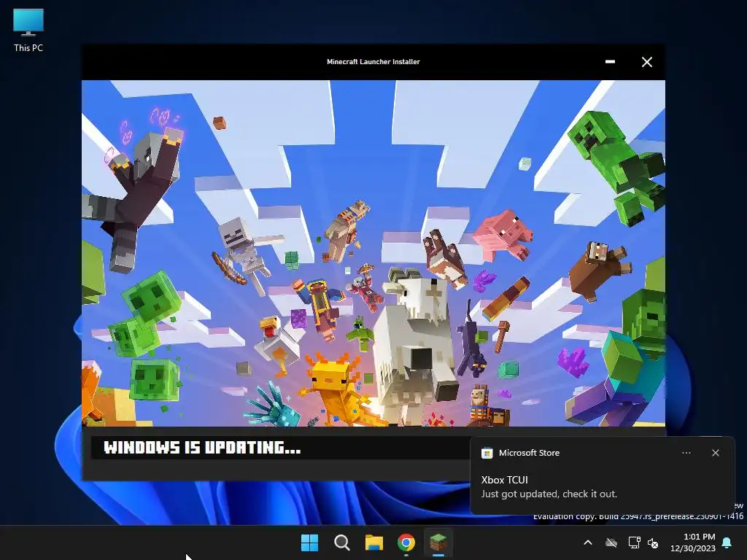Dismiss the Microsoft Store notification

pyautogui.click(x=715, y=453)
